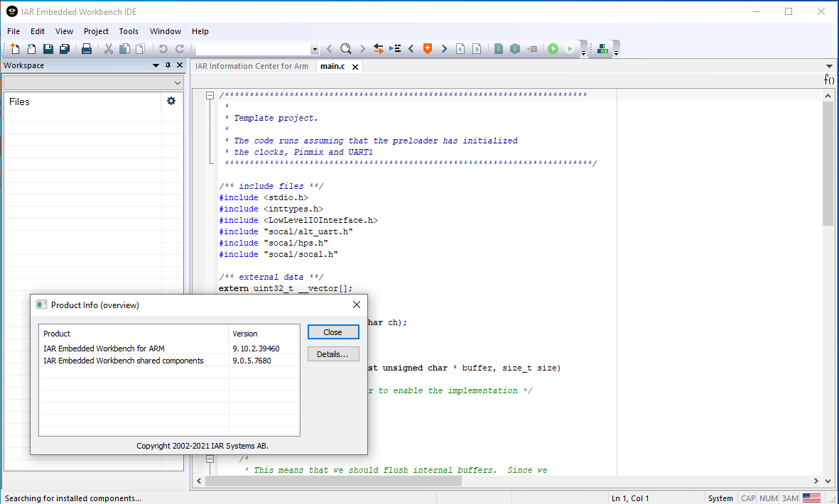Collapse the comment fold marker near bottom
The height and width of the screenshot is (504, 839).
pos(210,459)
